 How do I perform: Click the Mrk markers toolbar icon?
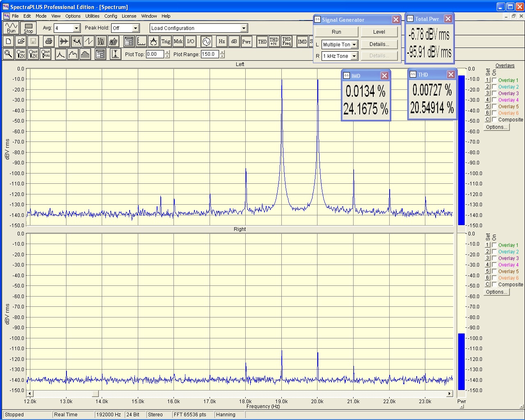tap(178, 41)
